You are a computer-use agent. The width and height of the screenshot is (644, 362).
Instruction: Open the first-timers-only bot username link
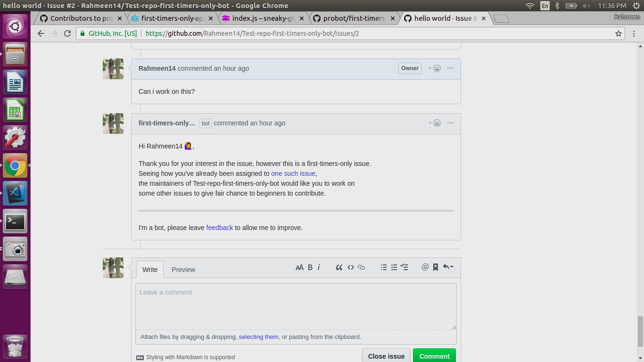[x=167, y=123]
